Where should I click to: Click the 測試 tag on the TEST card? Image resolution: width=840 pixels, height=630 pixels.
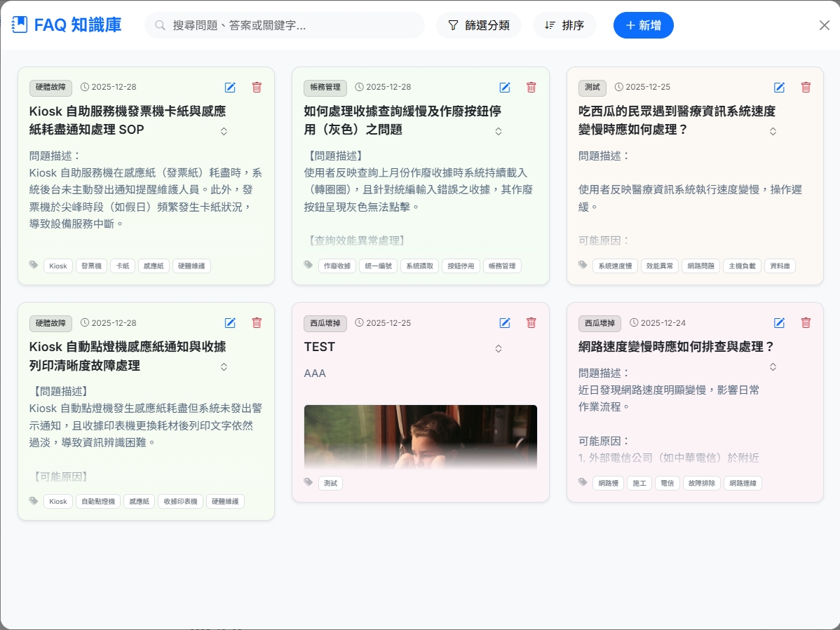tap(330, 483)
